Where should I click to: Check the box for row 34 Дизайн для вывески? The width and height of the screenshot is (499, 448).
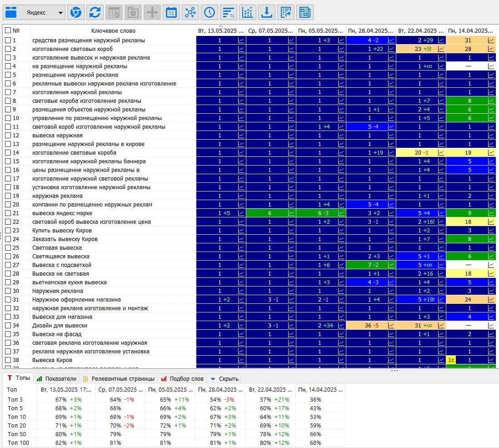click(x=8, y=326)
